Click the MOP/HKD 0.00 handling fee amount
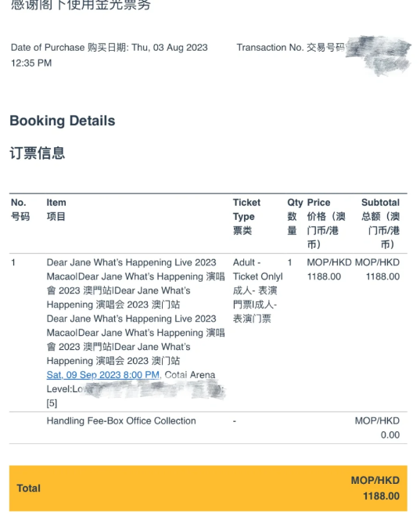 377,427
